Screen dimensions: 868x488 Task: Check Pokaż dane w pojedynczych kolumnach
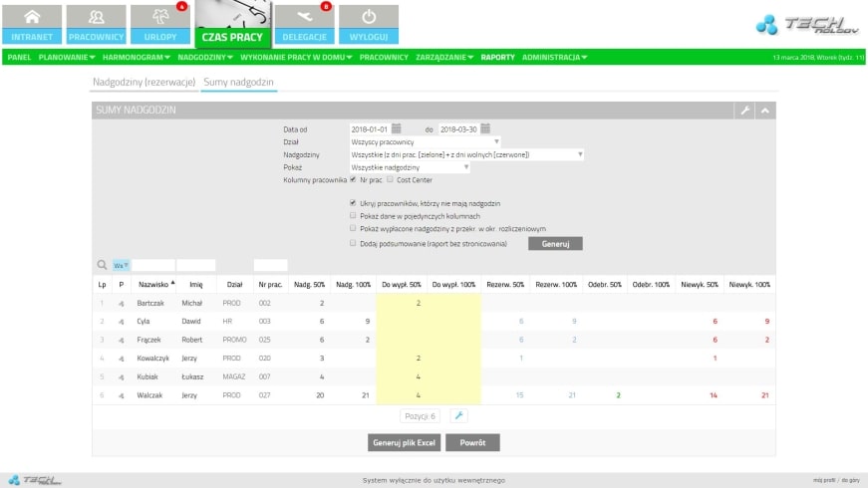tap(353, 216)
